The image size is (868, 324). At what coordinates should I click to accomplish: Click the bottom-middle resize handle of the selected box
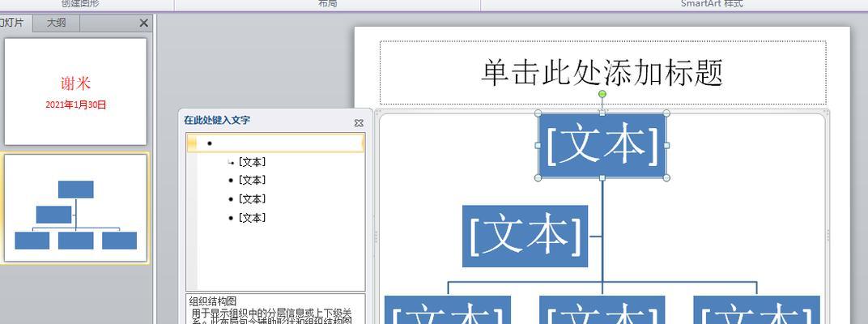point(602,177)
